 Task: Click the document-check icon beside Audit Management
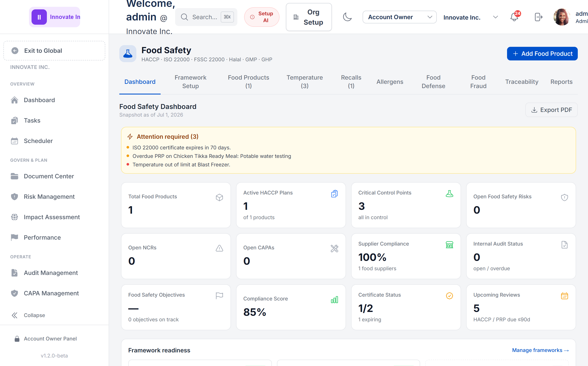pos(14,273)
